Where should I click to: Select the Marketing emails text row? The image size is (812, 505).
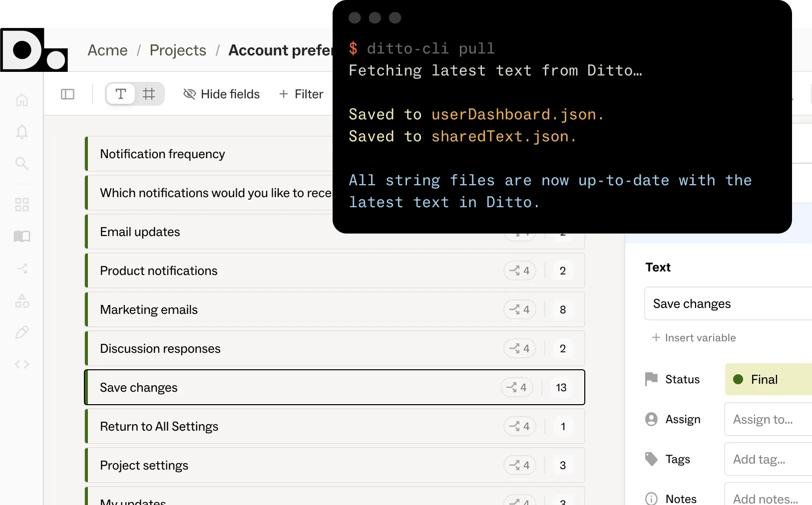(335, 309)
